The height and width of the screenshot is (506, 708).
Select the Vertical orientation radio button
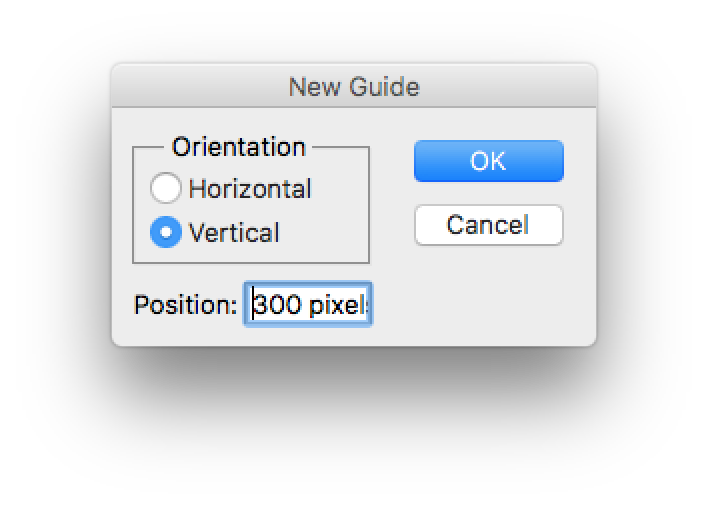click(x=165, y=233)
